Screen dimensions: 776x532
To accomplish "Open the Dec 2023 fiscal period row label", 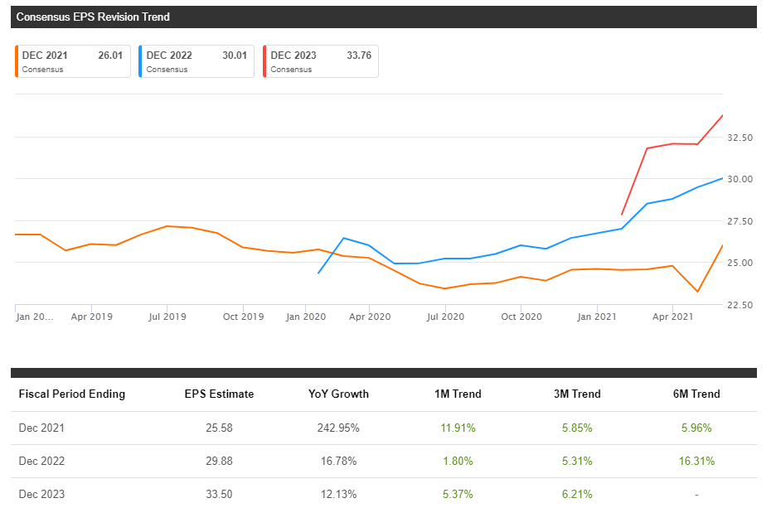I will [41, 495].
